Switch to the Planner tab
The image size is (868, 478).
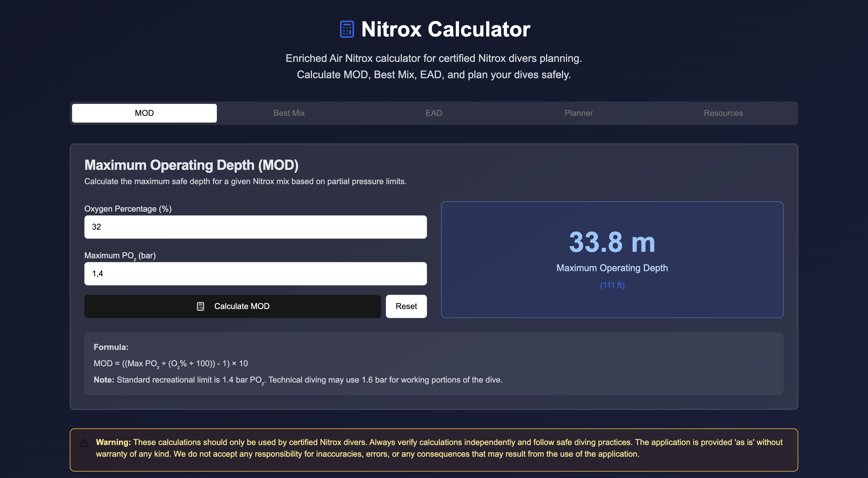point(578,113)
